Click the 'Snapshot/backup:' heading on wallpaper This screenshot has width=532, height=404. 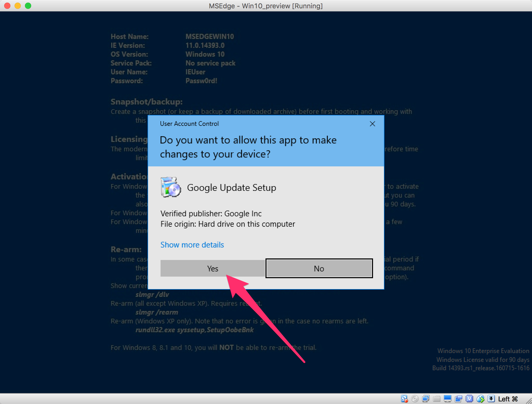point(147,102)
